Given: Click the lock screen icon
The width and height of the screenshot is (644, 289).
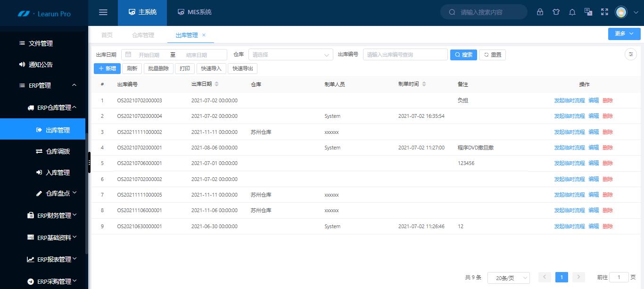Looking at the screenshot, I should click(540, 12).
